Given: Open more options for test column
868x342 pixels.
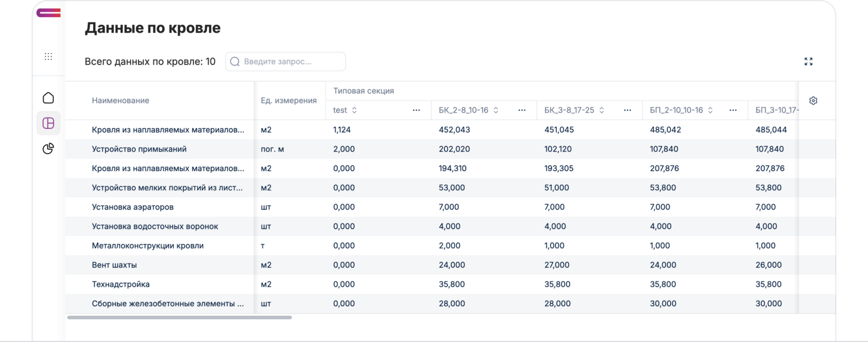Looking at the screenshot, I should (x=416, y=110).
